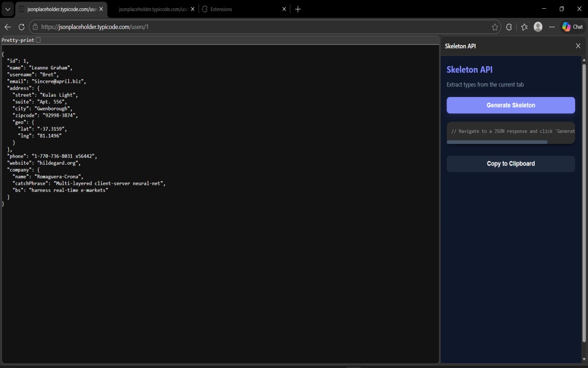Viewport: 588px width, 368px height.
Task: Open the tab search dropdown arrow
Action: [7, 9]
